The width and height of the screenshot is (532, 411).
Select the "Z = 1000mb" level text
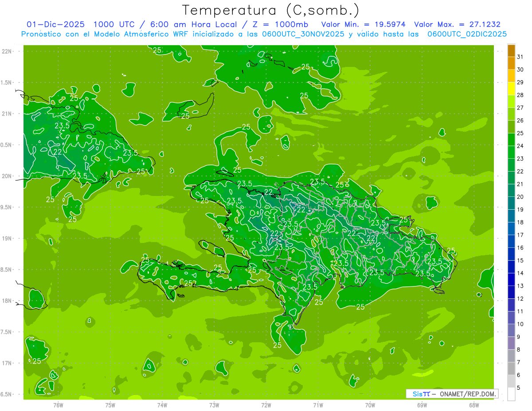click(280, 24)
